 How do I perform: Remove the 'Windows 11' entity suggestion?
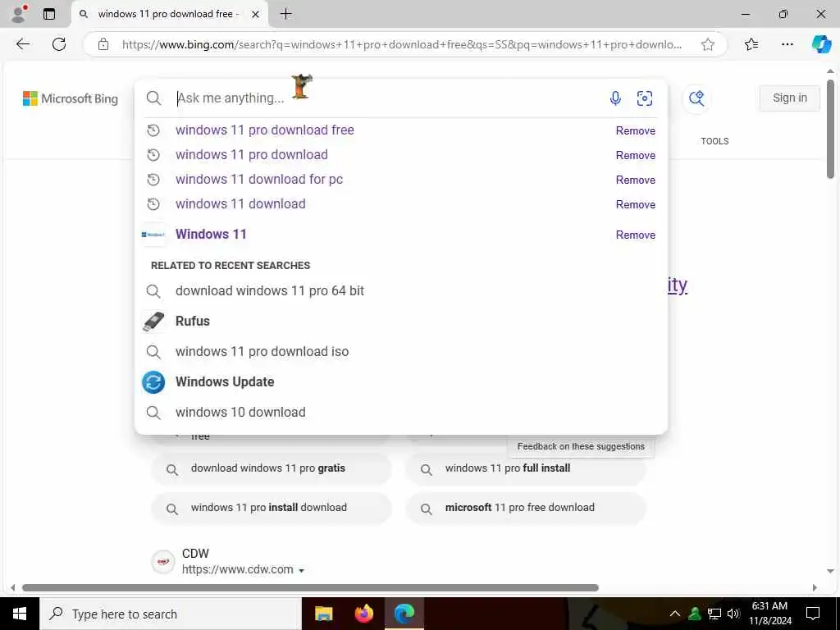pos(636,235)
